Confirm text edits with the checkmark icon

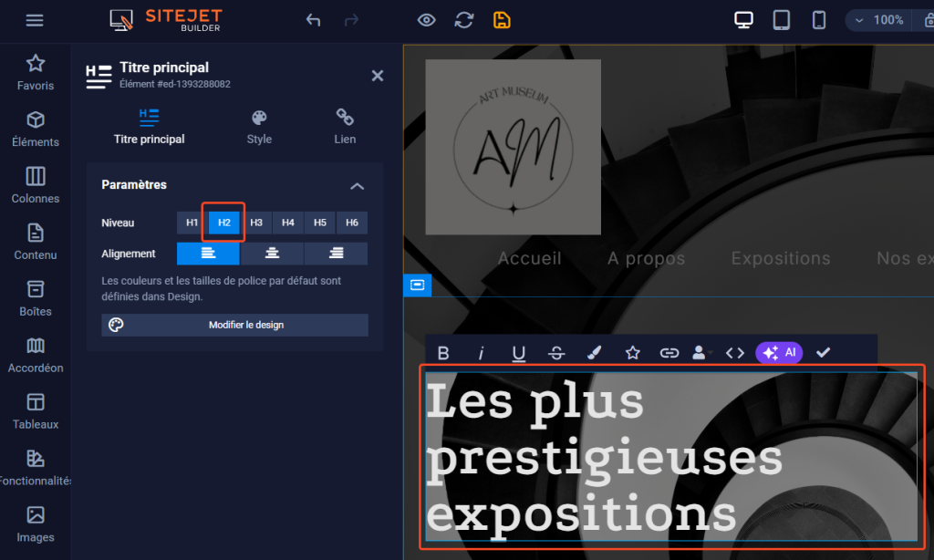coord(823,353)
